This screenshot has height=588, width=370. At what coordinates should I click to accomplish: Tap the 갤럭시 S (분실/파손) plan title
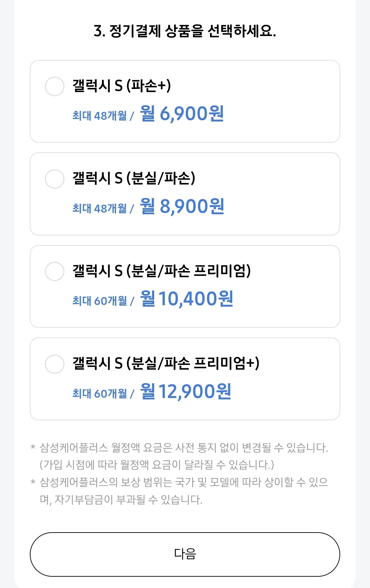[134, 178]
